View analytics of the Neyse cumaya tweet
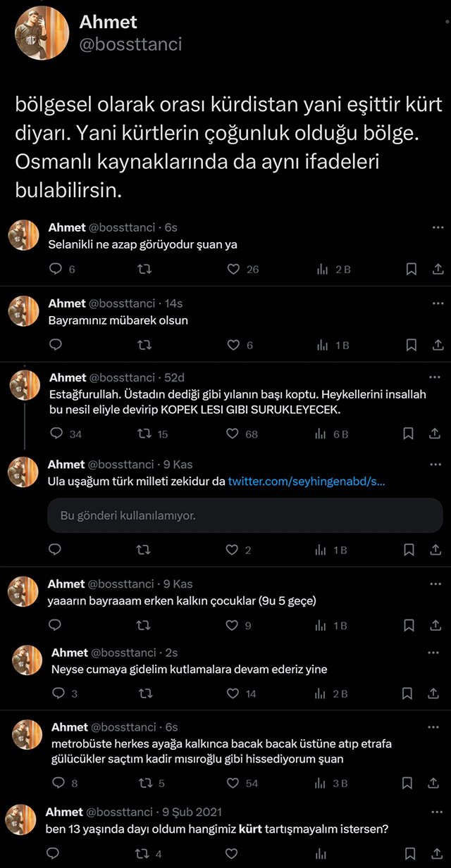 321,693
